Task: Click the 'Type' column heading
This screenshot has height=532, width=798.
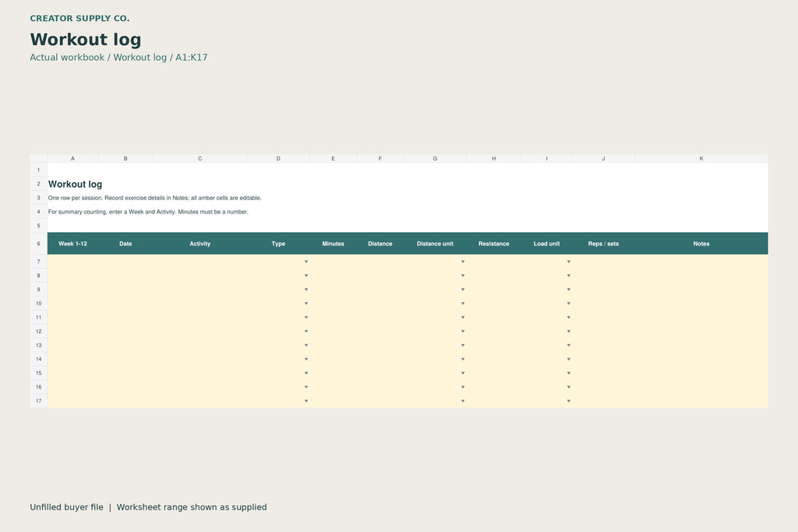Action: [278, 244]
